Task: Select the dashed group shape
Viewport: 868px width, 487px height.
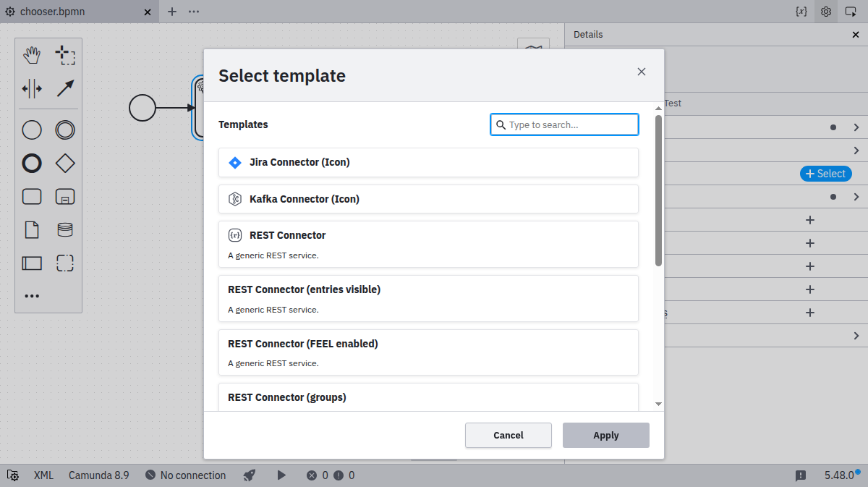Action: coord(65,263)
